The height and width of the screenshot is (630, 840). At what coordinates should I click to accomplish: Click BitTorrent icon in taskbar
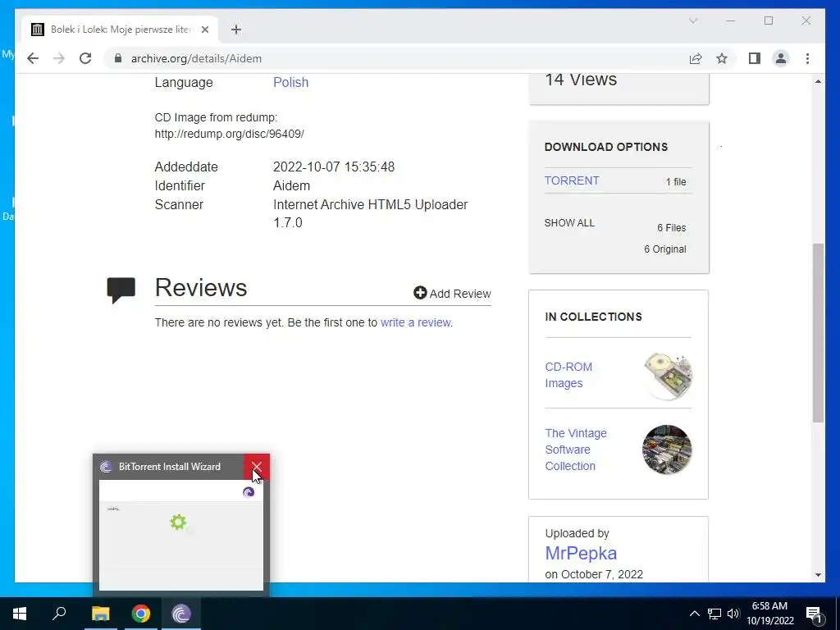click(x=181, y=614)
